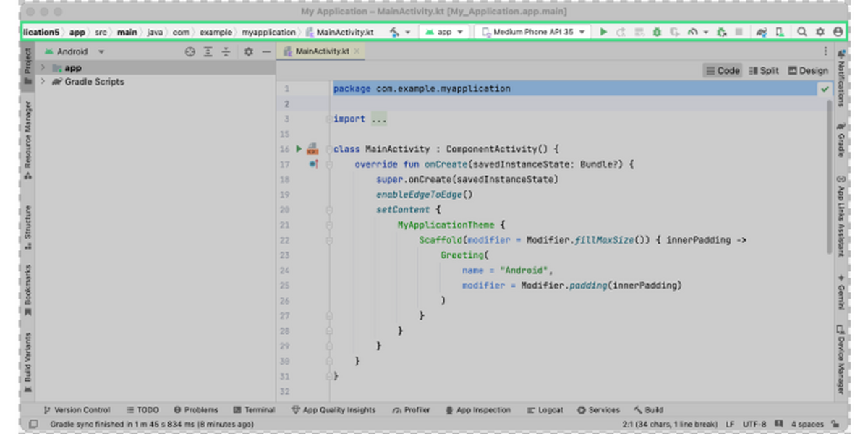Open Project panel options gear
868x434 pixels.
tap(249, 52)
